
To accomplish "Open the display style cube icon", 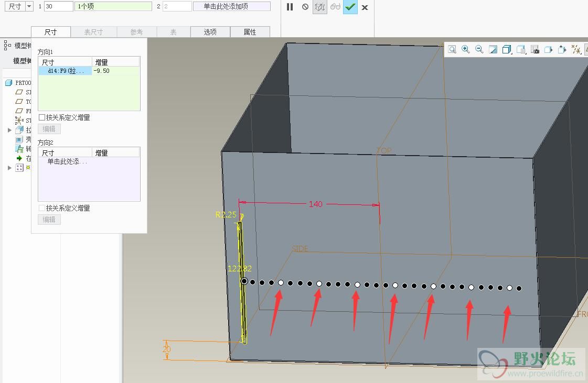I will (507, 49).
